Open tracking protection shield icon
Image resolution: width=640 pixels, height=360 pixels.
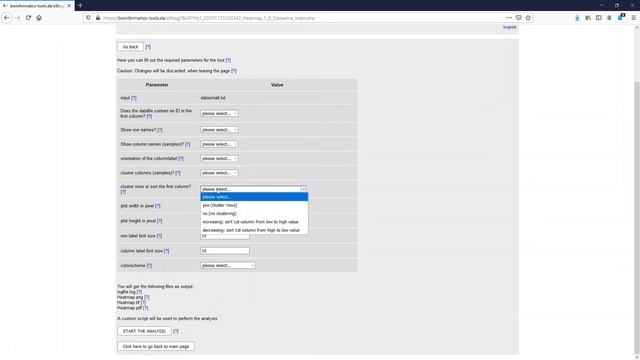[89, 18]
